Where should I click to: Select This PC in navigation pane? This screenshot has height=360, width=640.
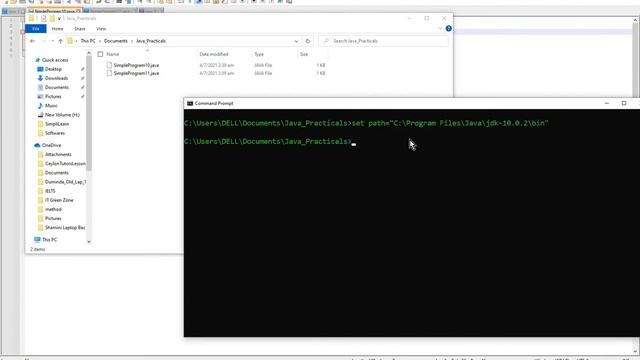pyautogui.click(x=49, y=240)
